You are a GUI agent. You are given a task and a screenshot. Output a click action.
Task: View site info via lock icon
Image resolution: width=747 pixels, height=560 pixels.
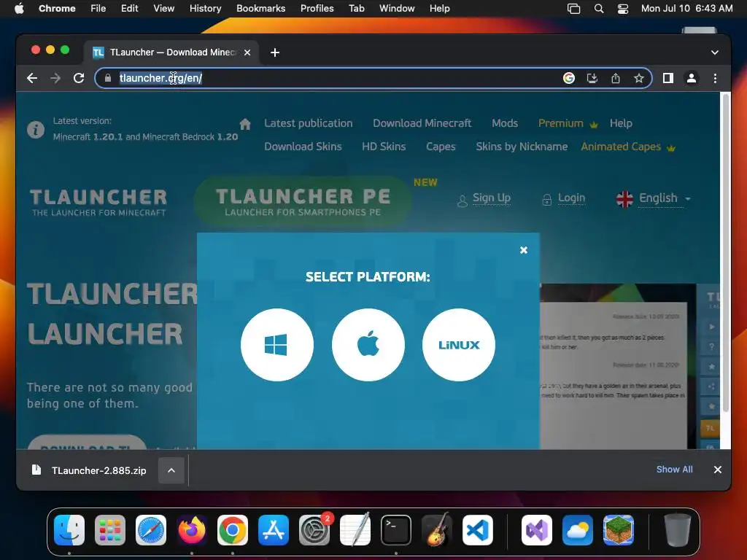pos(108,78)
